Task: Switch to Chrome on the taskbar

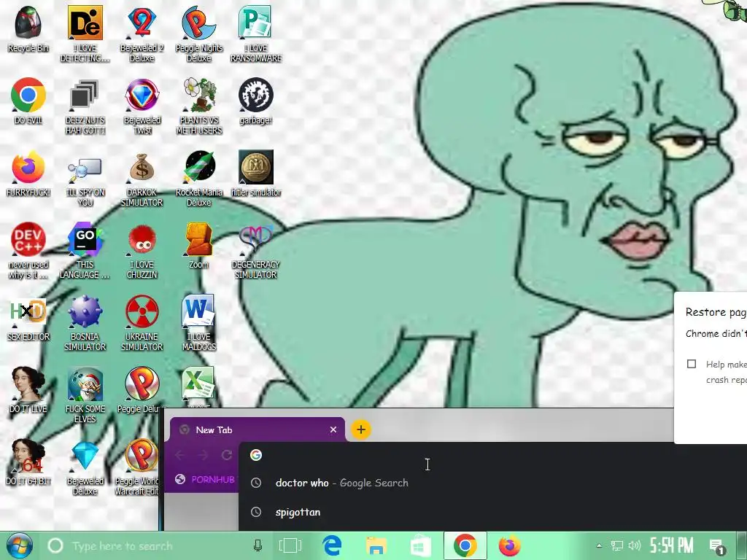Action: [465, 545]
